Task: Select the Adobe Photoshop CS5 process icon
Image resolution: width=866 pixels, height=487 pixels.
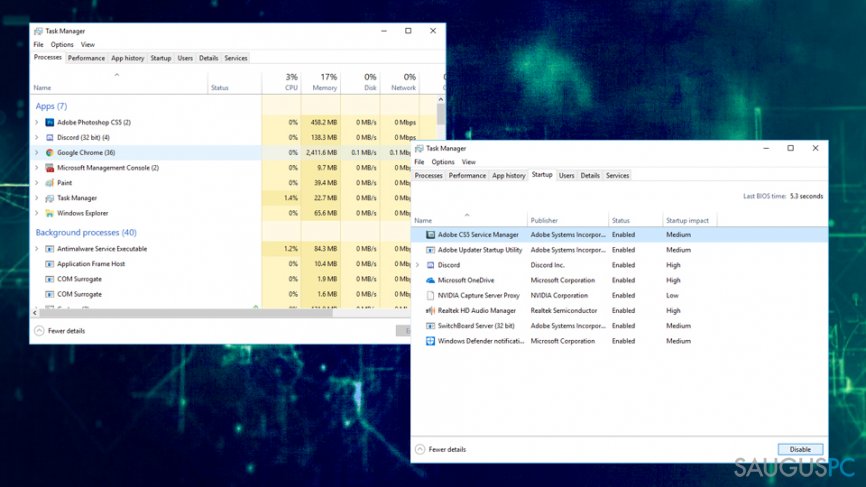Action: click(x=50, y=122)
